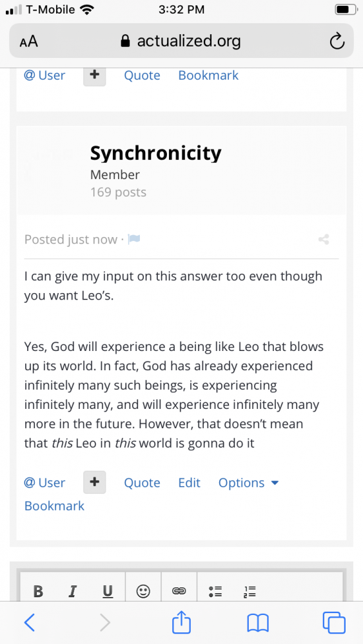
Task: Quote Synchronicity's post
Action: (x=142, y=482)
